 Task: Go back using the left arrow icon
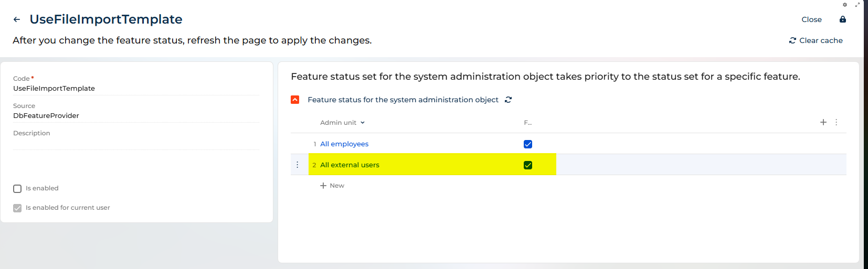coord(17,19)
